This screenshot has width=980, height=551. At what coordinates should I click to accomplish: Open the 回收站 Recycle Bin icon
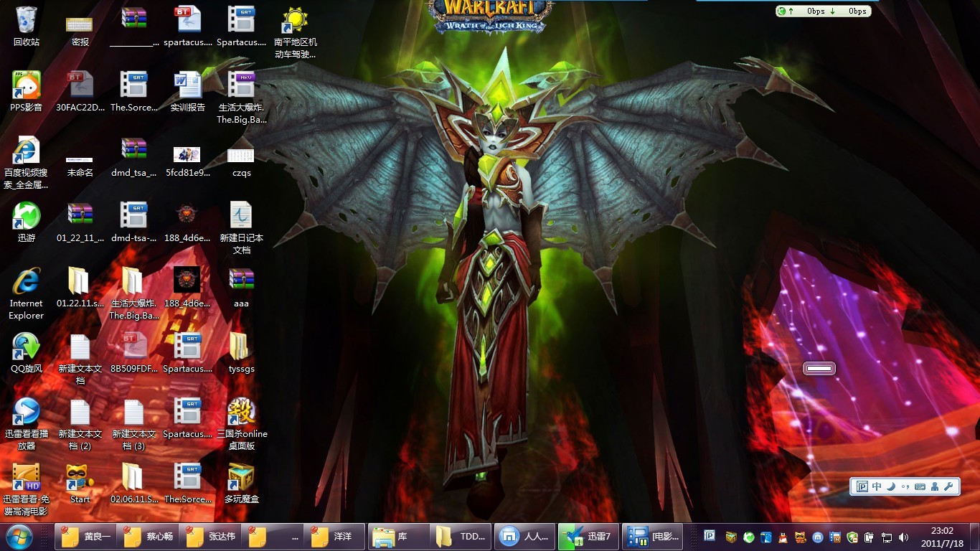coord(26,27)
